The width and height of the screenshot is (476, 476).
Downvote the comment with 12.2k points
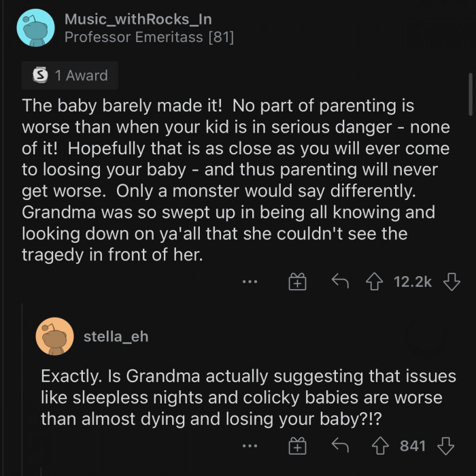pos(452,282)
